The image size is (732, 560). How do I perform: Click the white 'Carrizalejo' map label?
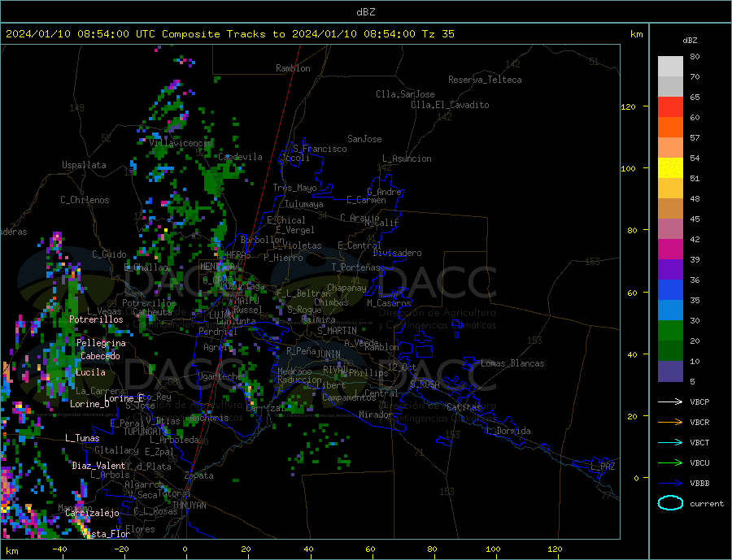(x=92, y=514)
